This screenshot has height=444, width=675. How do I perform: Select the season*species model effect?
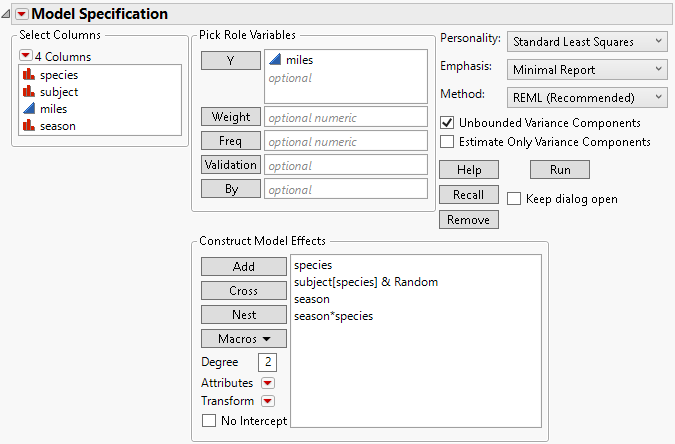[334, 316]
